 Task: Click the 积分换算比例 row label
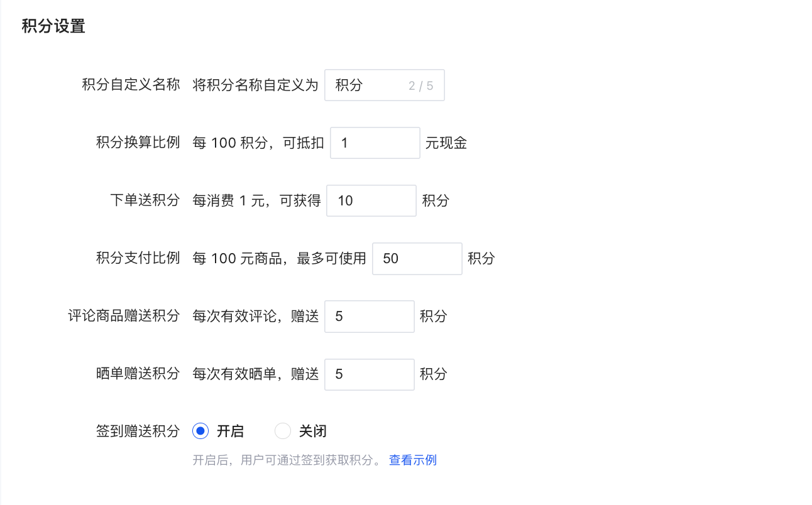(x=138, y=143)
